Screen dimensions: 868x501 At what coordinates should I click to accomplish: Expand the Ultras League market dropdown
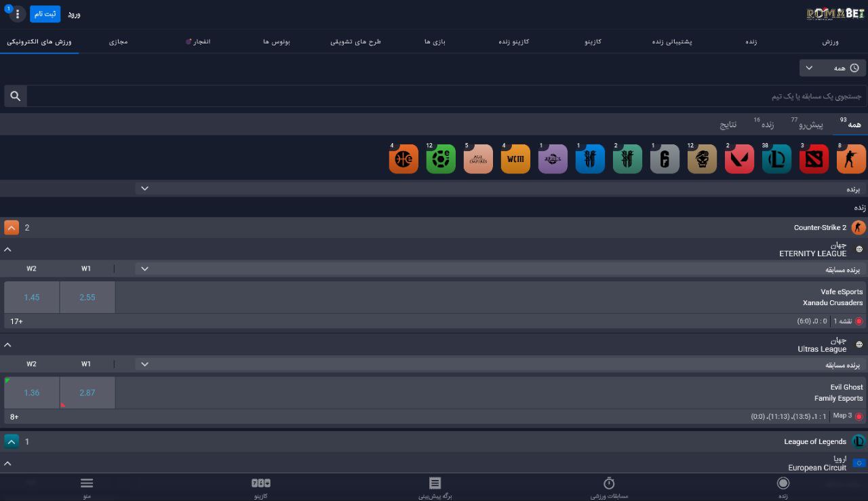pyautogui.click(x=144, y=364)
